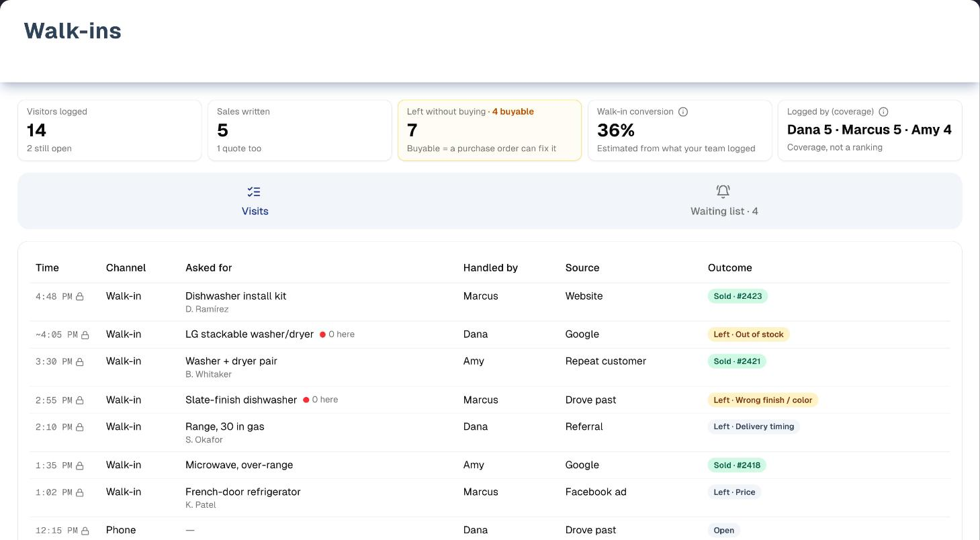Click the Dishwasher install kit entry

click(236, 296)
